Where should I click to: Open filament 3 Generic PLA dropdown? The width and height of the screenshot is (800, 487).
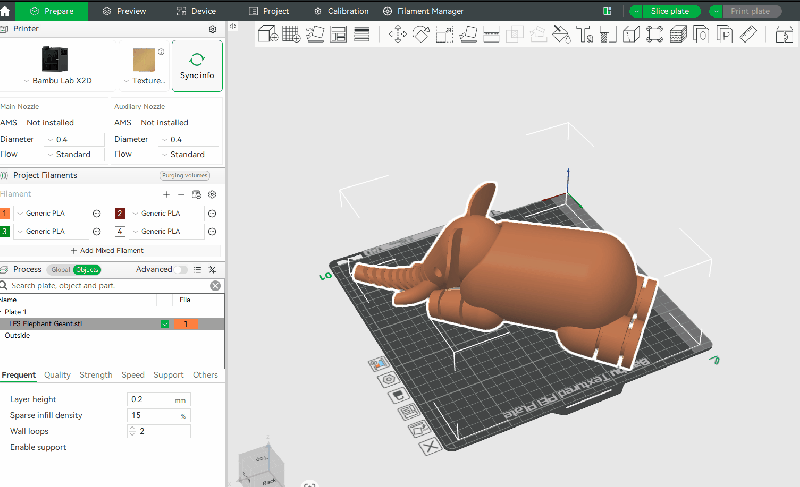point(51,232)
